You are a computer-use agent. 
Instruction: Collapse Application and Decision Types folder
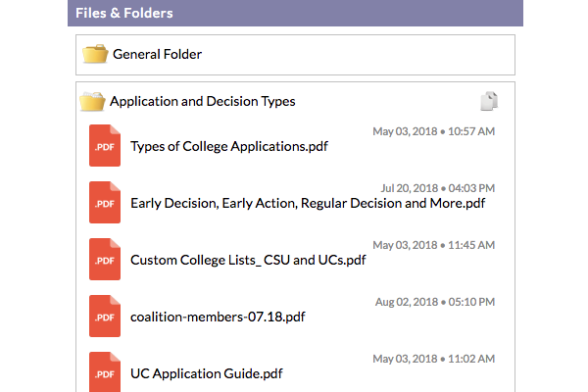203,101
